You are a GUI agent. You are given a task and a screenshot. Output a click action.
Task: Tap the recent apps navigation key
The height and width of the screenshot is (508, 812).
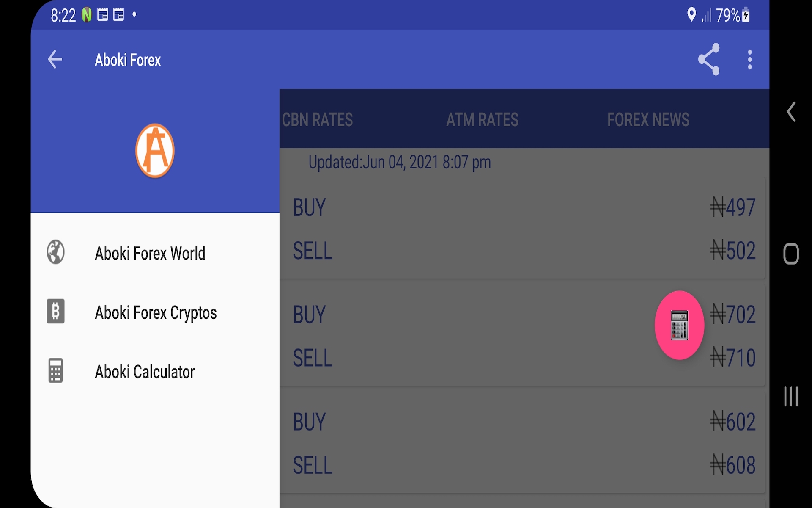(x=791, y=397)
